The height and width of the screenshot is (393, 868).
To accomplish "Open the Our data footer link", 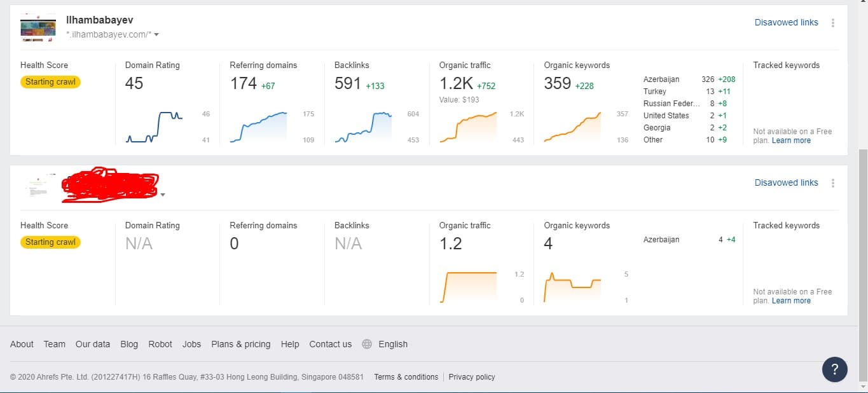I will [x=93, y=344].
